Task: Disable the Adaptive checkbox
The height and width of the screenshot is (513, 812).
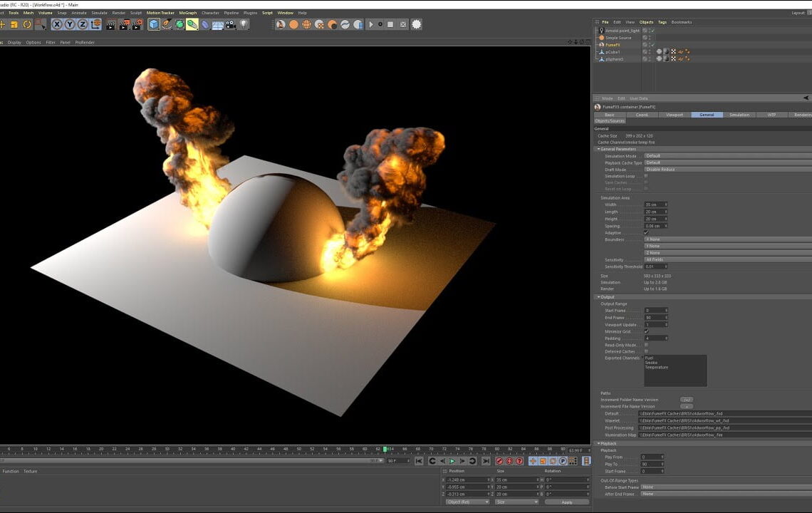Action: pos(647,233)
